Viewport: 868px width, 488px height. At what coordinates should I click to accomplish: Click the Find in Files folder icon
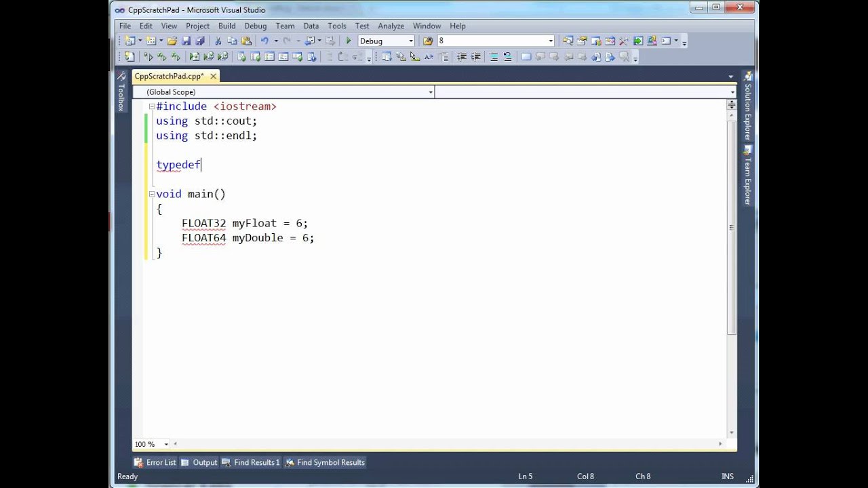coord(428,41)
